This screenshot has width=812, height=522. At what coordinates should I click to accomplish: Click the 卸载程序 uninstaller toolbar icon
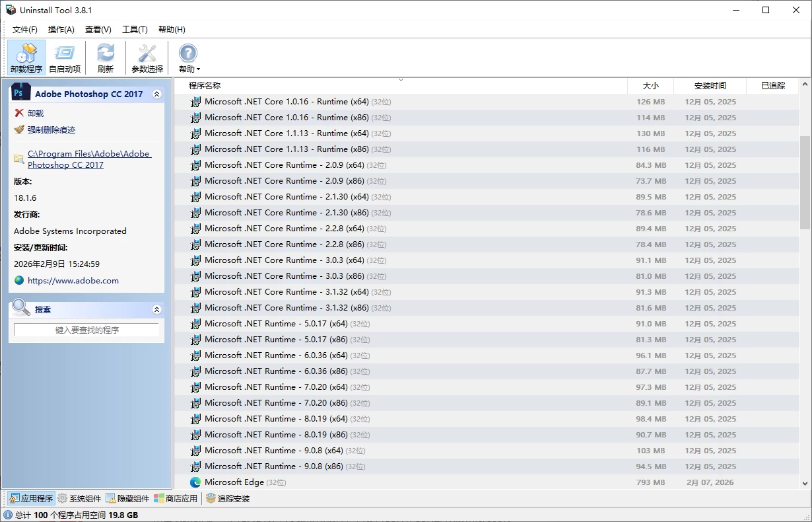26,57
